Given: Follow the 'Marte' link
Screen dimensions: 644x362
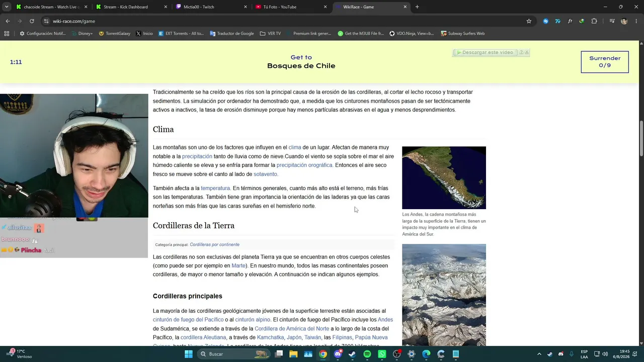Looking at the screenshot, I should (x=238, y=265).
